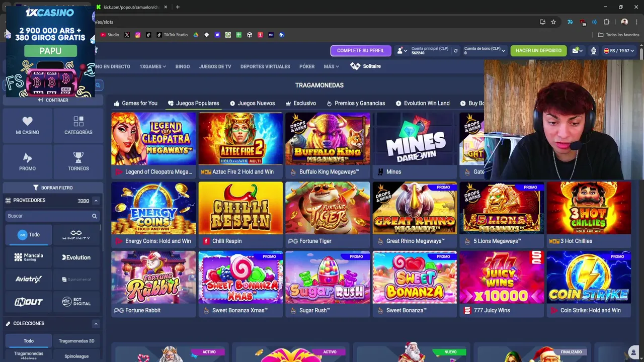Click the provider Buscar input field
644x362 pixels.
(52, 216)
